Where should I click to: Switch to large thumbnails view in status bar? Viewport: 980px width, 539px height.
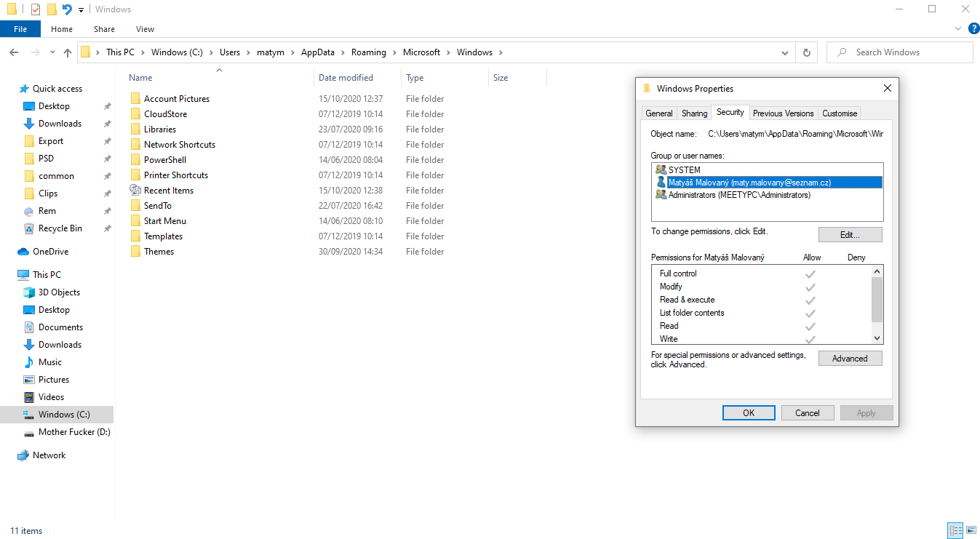pos(973,530)
